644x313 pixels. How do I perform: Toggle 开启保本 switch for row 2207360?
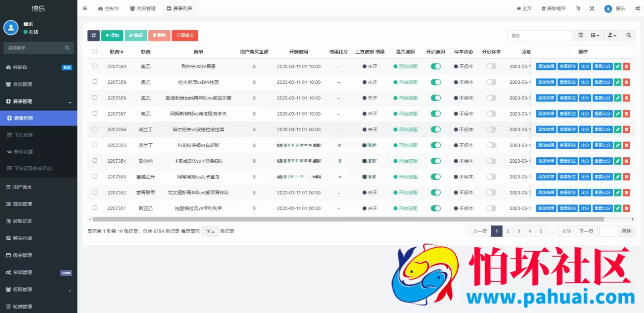[x=491, y=66]
